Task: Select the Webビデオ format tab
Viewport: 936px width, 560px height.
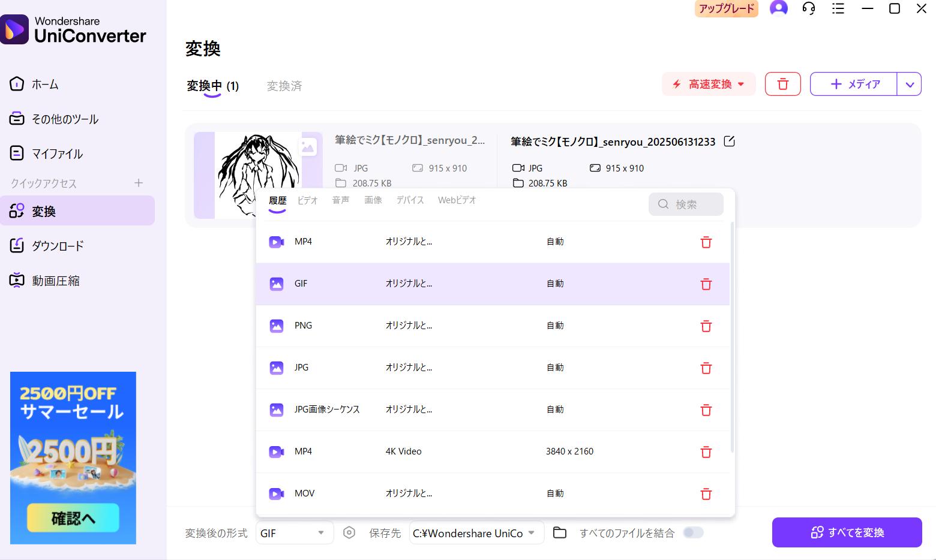Action: [457, 200]
